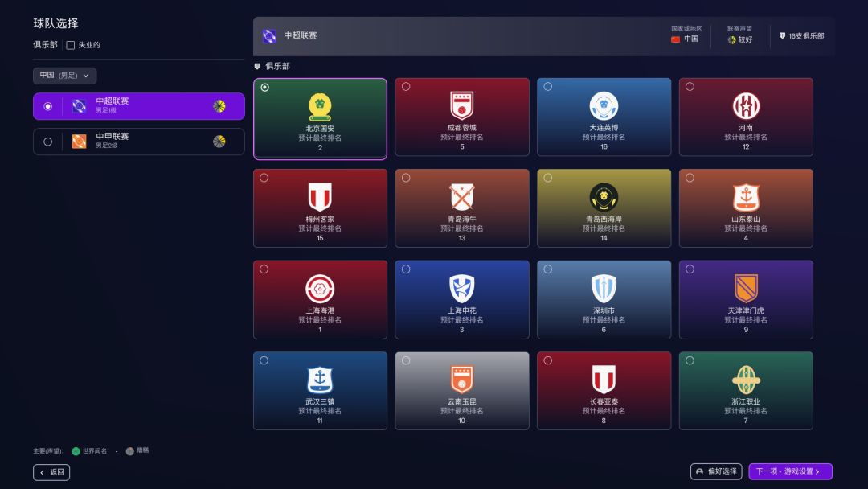Click the 深圳市 club name text
The width and height of the screenshot is (868, 489).
[604, 310]
